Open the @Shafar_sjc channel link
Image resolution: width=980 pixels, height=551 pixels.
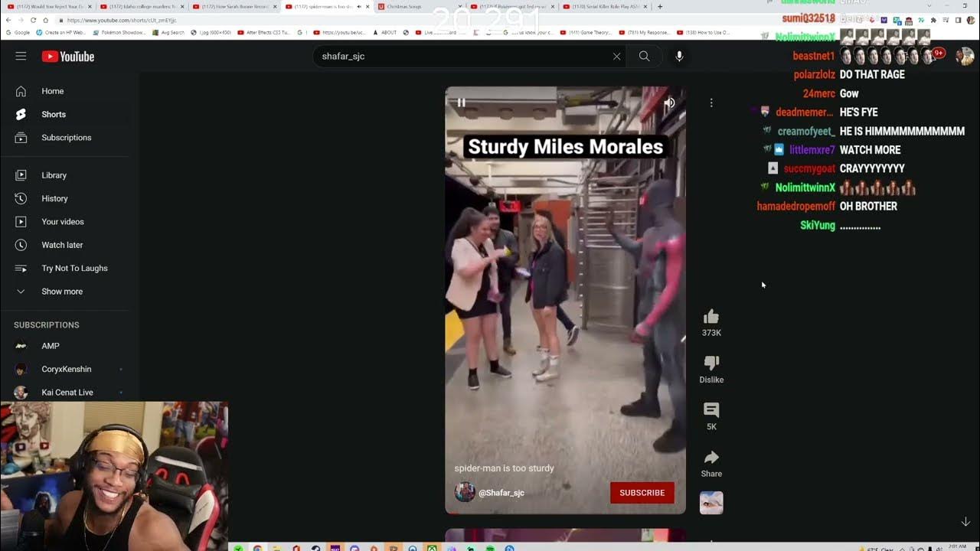pyautogui.click(x=501, y=493)
